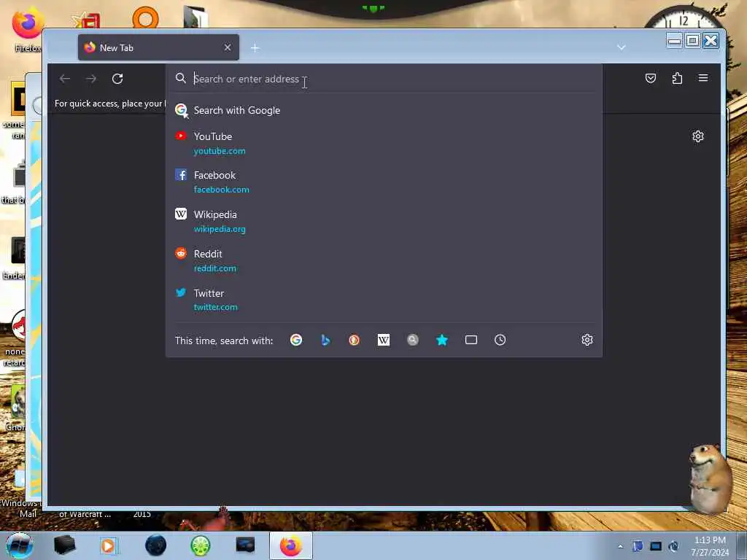747x560 pixels.
Task: Open the Wikipedia suggestion
Action: [x=384, y=222]
